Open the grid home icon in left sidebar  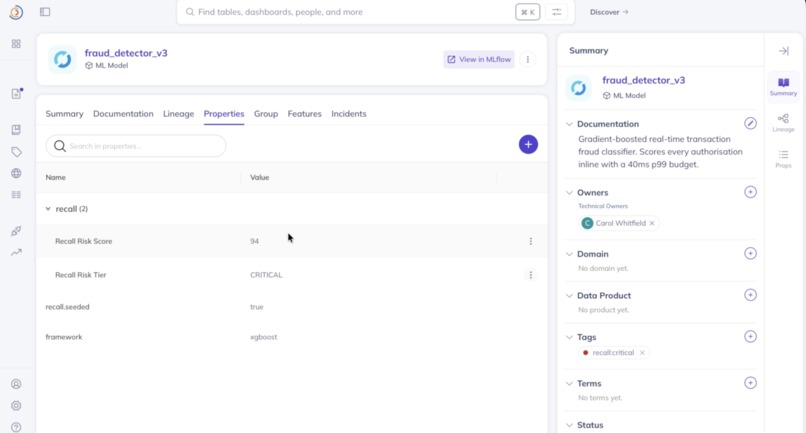(16, 44)
